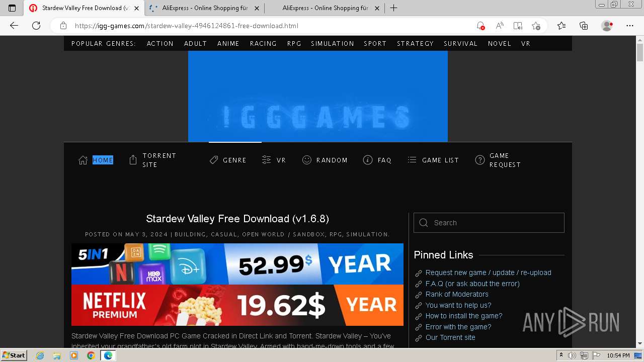Open the SURVIVAL genre

click(460, 44)
